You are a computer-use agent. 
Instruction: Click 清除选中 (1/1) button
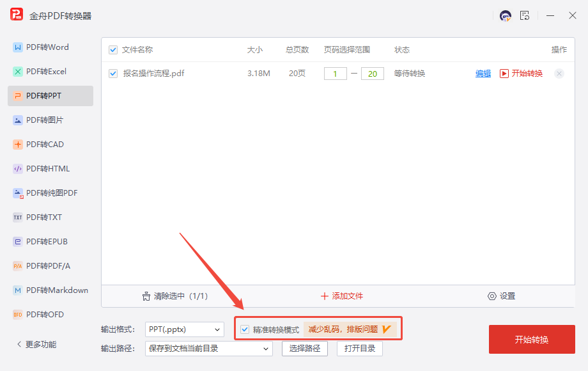pos(175,296)
